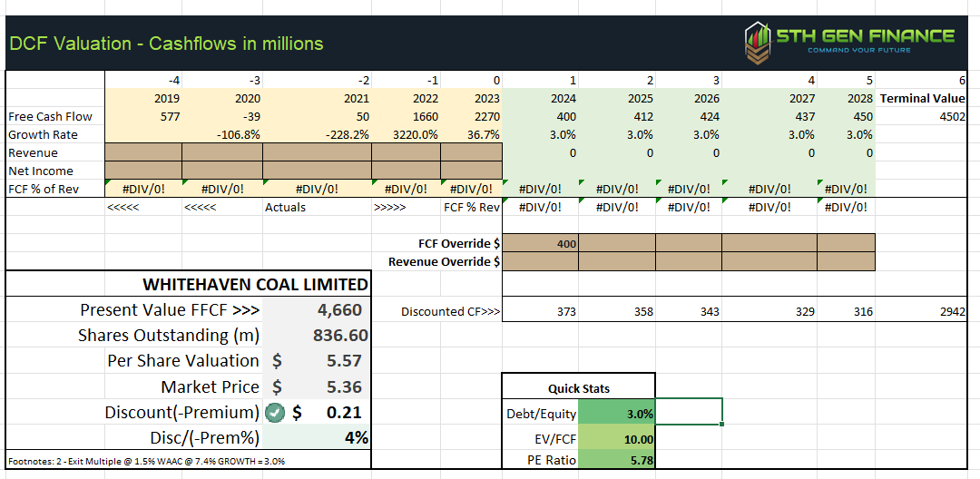The height and width of the screenshot is (479, 980).
Task: Select the growth rate cell -228.2%
Action: [x=317, y=134]
